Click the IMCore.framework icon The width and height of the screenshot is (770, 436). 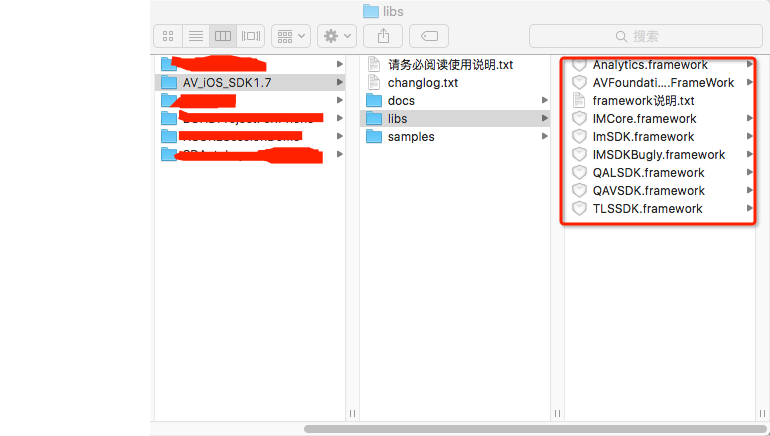(579, 118)
